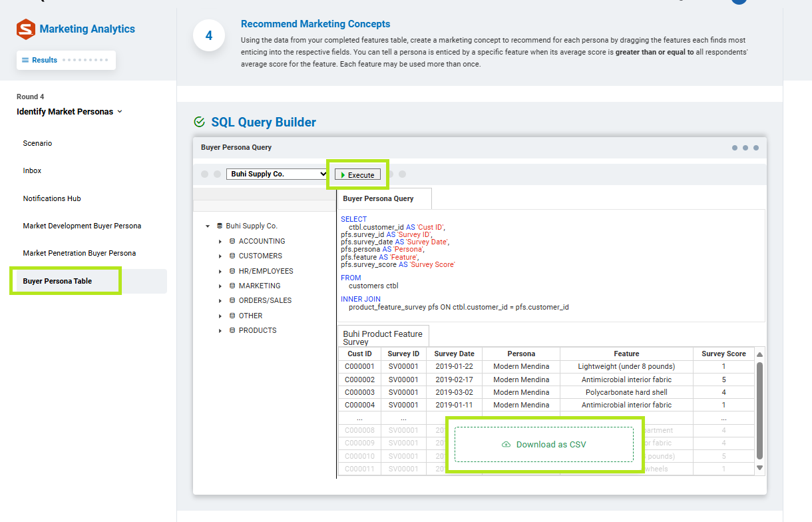
Task: Open the Results menu button
Action: 66,60
